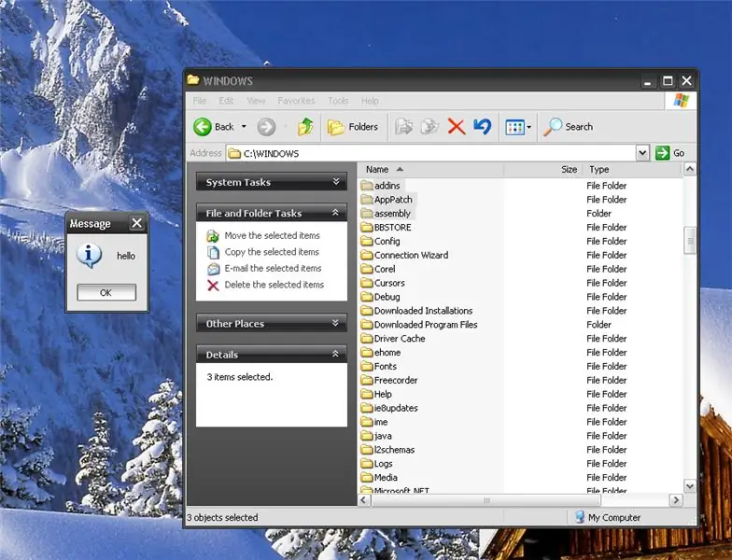
Task: Click Move the selected items link
Action: coord(273,235)
